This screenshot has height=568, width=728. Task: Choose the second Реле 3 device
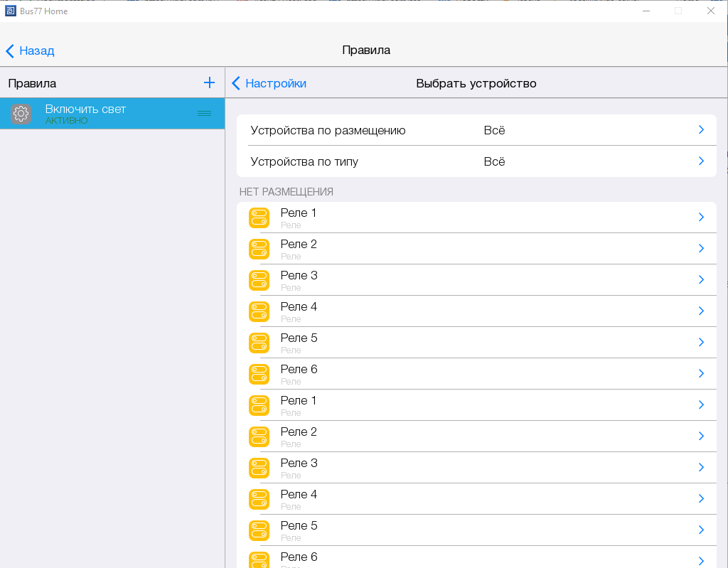(299, 467)
